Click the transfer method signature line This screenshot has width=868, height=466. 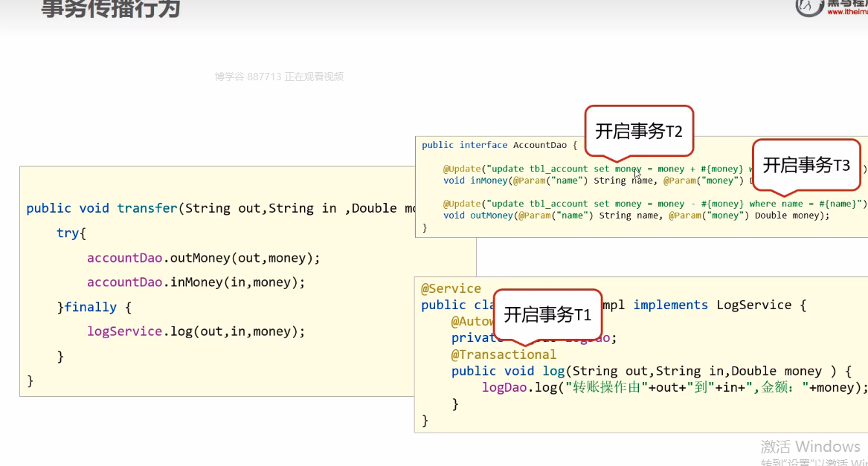click(x=220, y=208)
